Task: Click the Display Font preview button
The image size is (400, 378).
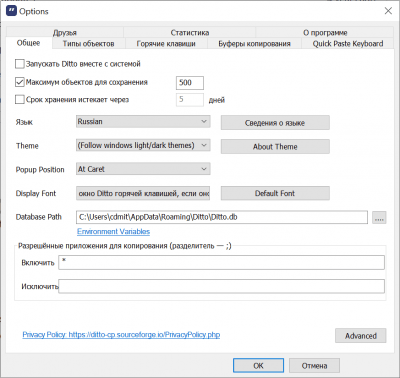Action: click(x=143, y=193)
